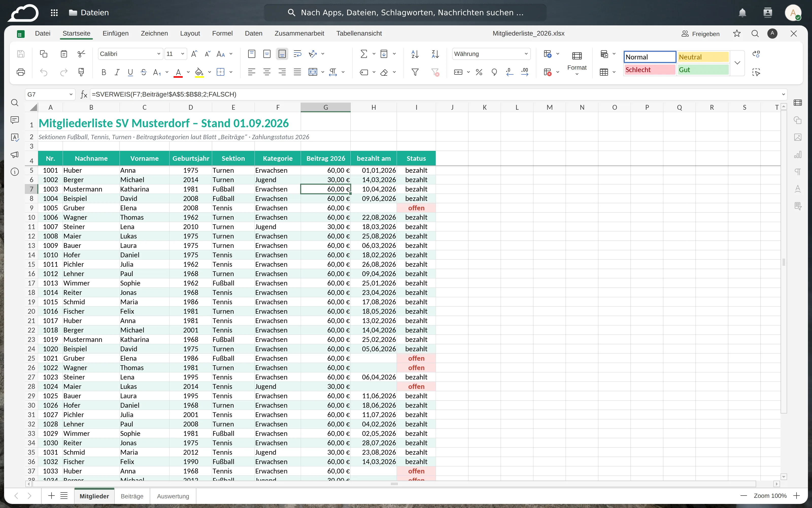
Task: Expand the formula bar
Action: pos(784,94)
